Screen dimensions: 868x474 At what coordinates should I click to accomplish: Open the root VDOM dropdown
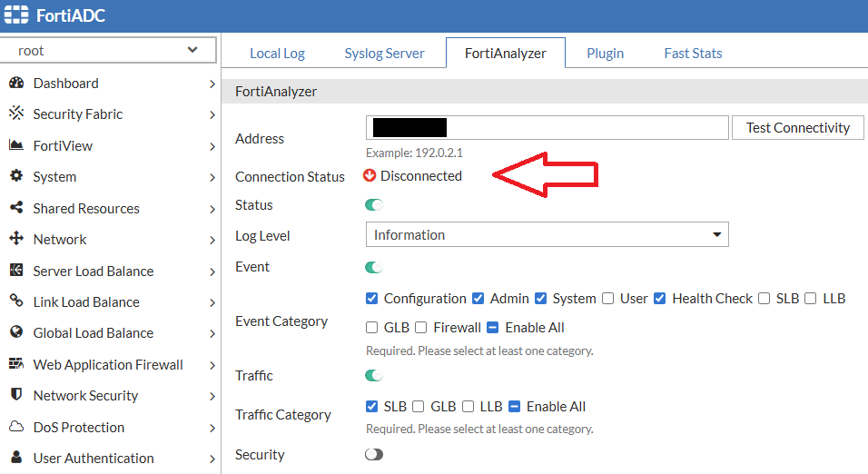pyautogui.click(x=108, y=50)
